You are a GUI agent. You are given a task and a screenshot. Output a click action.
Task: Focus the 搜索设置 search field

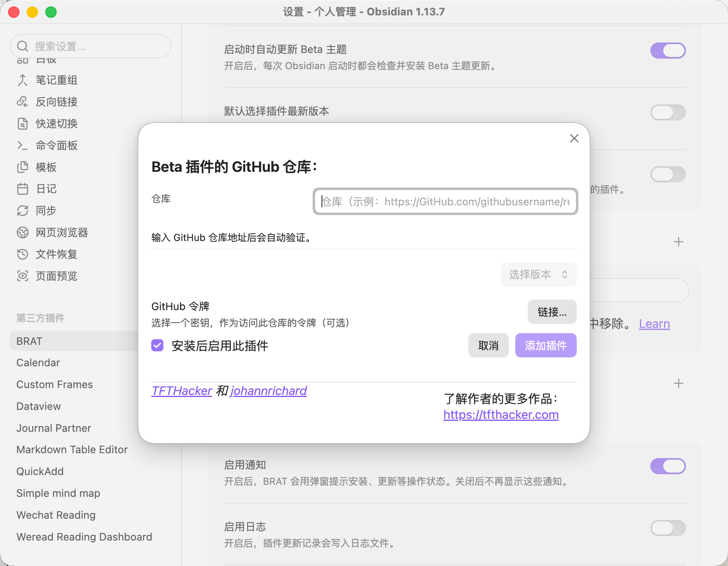pos(91,46)
